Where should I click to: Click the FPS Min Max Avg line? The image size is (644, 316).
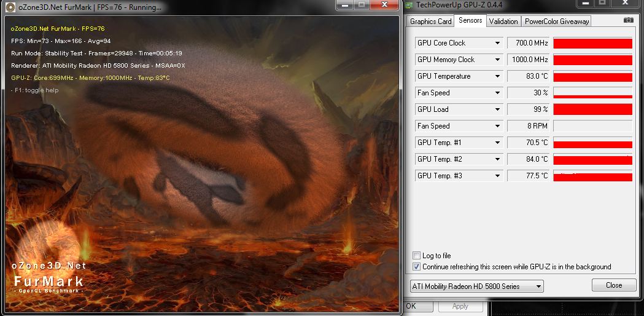tap(61, 41)
